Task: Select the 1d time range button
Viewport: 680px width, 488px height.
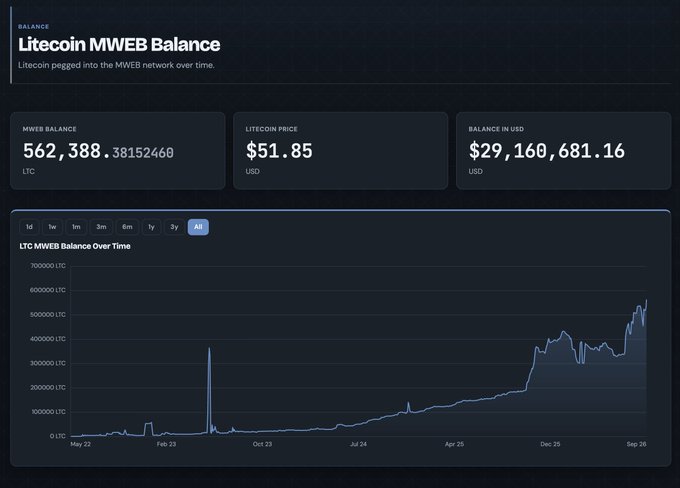Action: (x=29, y=227)
